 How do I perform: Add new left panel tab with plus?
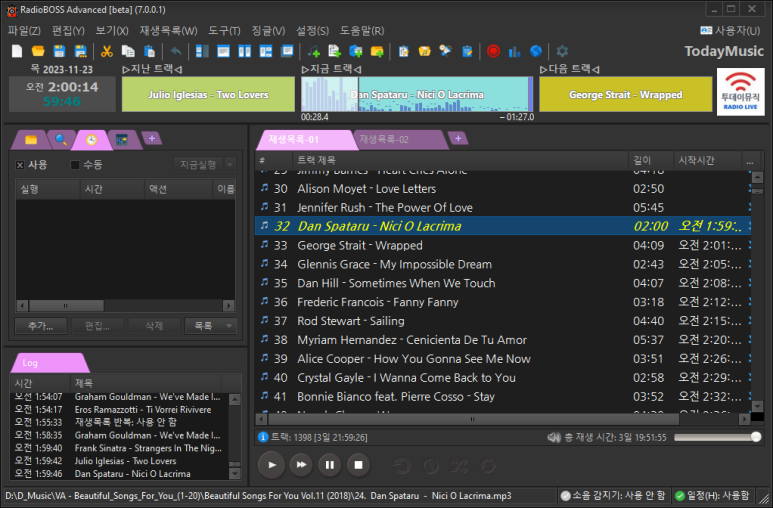click(x=152, y=139)
